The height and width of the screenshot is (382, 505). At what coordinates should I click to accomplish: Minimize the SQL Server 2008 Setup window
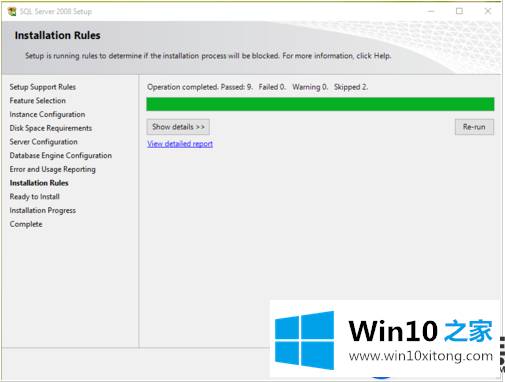431,11
